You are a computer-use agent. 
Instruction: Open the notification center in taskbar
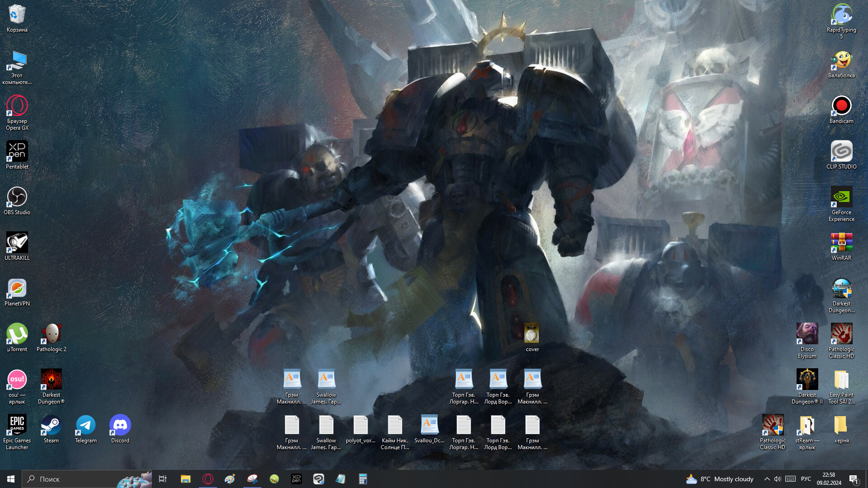click(x=854, y=479)
